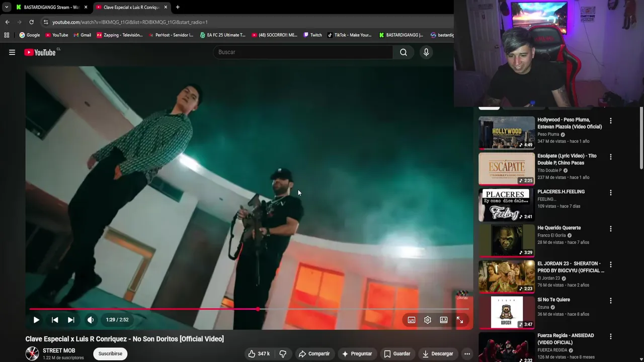
Task: Dislike the video
Action: (283, 354)
